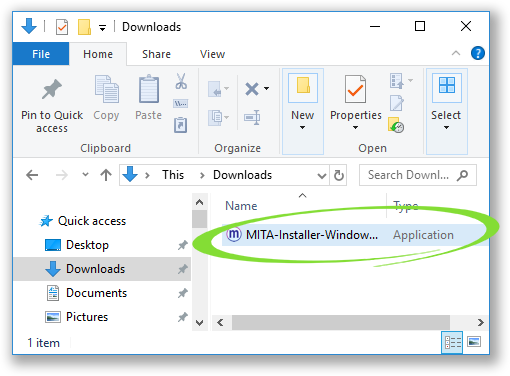Unpin Documents from Quick access
Screen dimensions: 510x376
182,293
